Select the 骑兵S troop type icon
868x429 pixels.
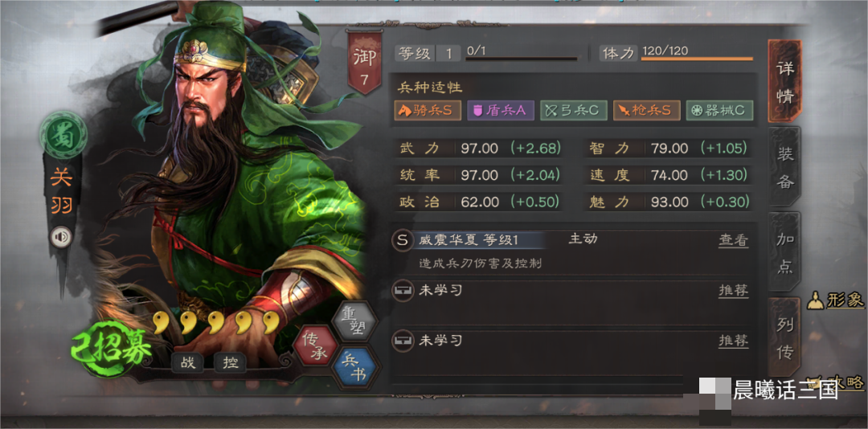point(428,110)
